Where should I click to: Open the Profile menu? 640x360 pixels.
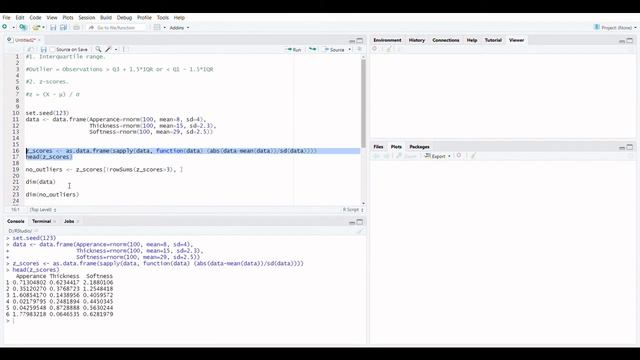[x=144, y=18]
